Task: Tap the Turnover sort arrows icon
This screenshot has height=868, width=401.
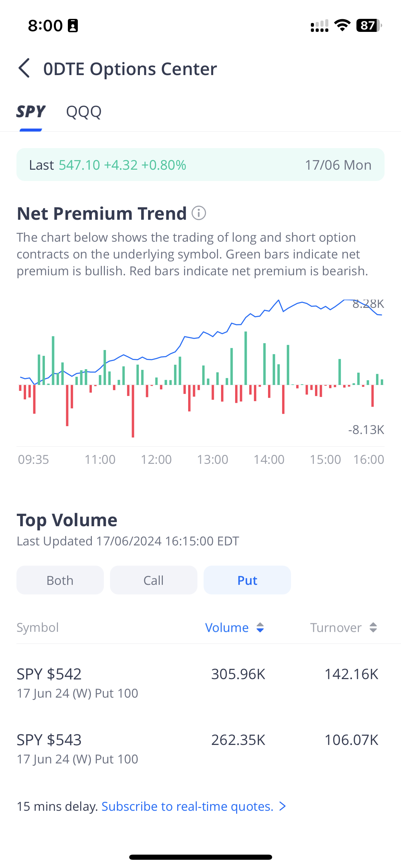Action: [373, 627]
